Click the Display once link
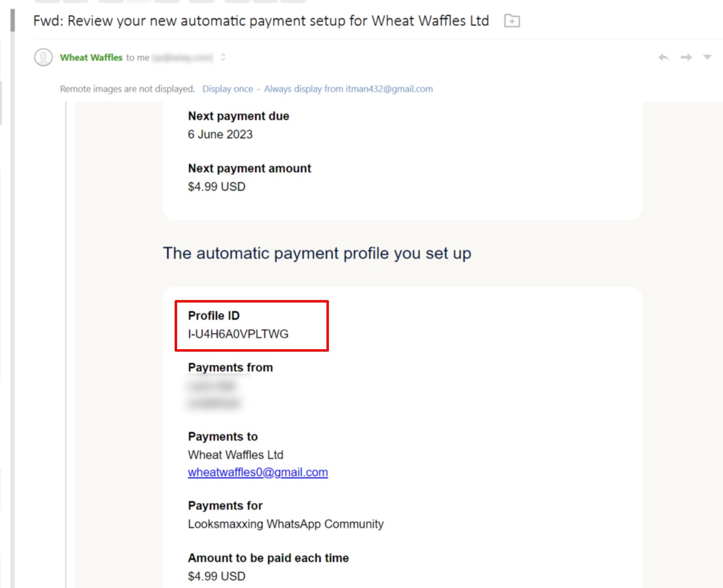This screenshot has height=588, width=723. (x=228, y=89)
